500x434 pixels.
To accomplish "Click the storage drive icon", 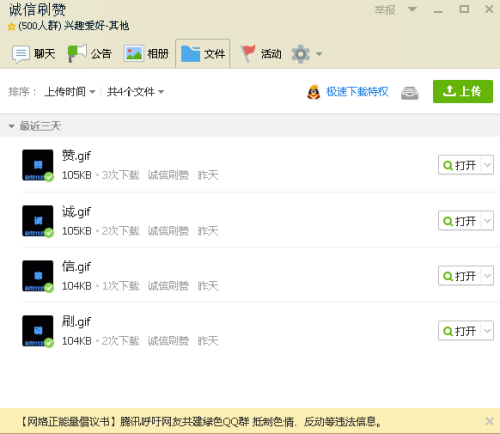I will click(x=410, y=93).
